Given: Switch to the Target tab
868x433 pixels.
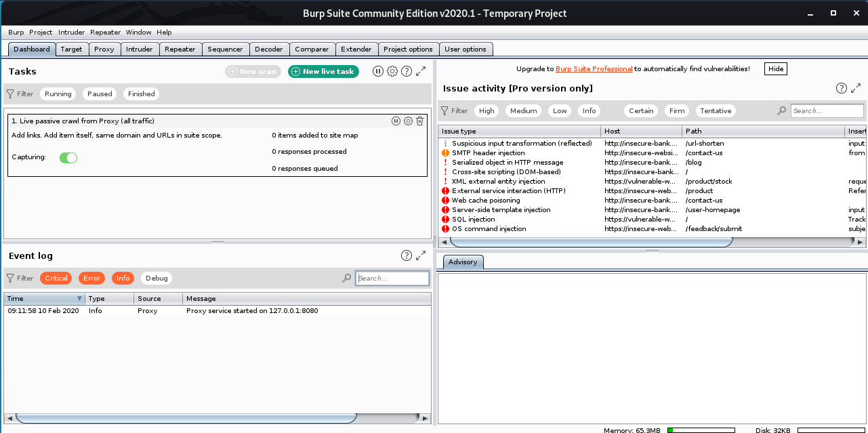Looking at the screenshot, I should coord(71,49).
